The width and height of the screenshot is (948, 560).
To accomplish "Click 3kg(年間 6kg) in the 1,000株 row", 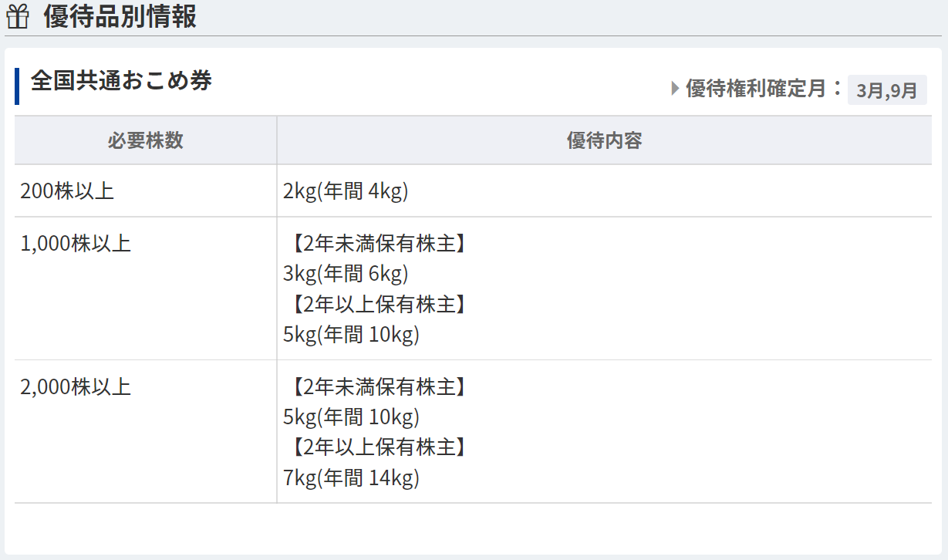I will 346,274.
